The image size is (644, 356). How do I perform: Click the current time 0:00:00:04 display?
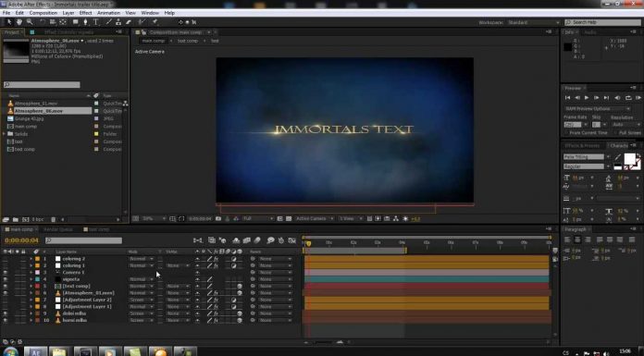click(x=21, y=240)
